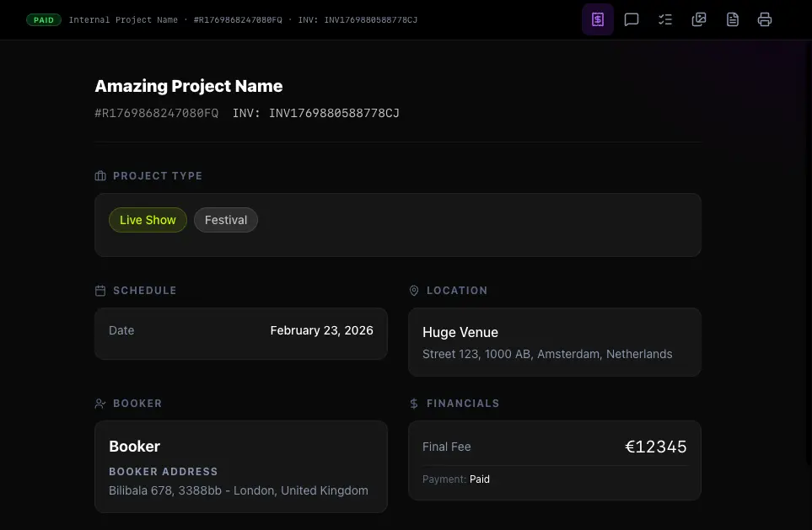
Task: Open the image gallery icon
Action: coord(698,19)
